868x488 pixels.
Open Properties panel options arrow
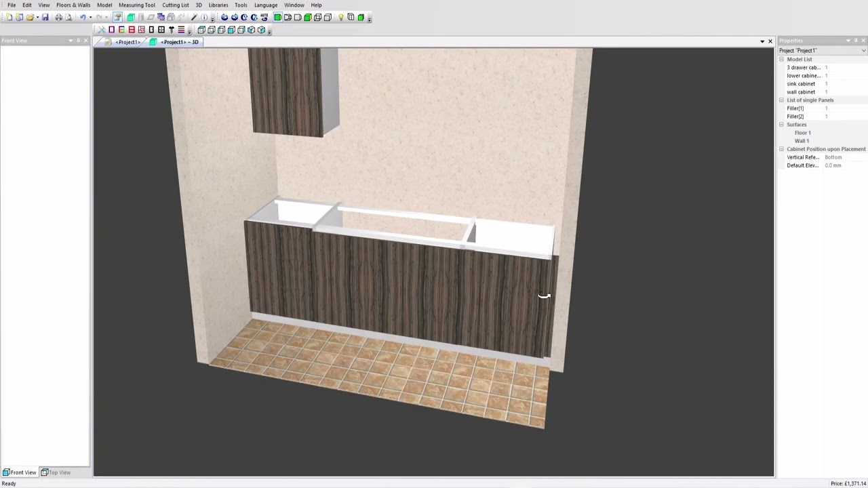(x=848, y=41)
